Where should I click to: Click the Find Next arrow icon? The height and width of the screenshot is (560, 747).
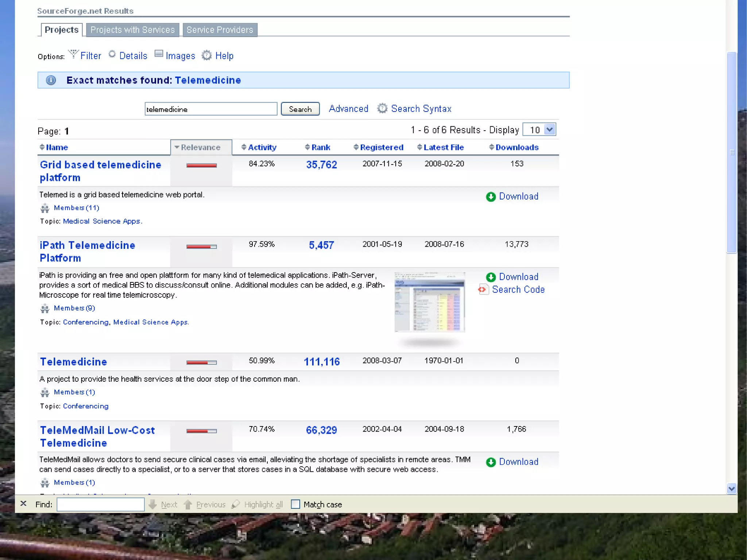[x=153, y=505]
